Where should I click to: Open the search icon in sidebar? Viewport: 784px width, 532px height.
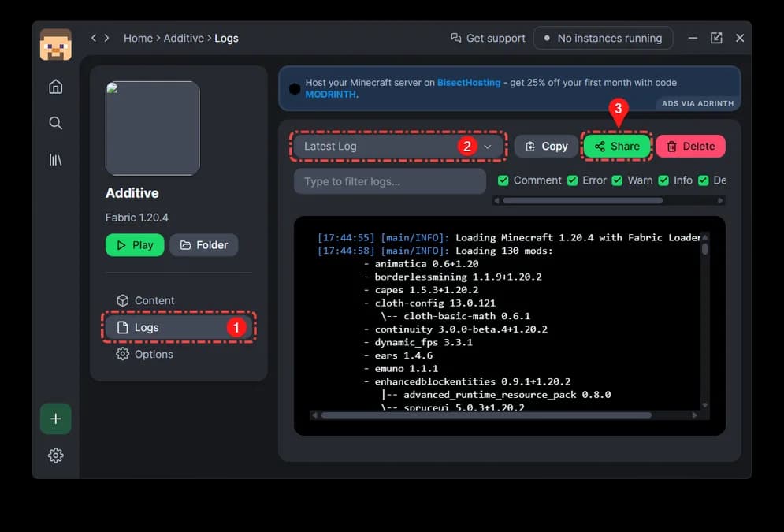click(x=55, y=123)
